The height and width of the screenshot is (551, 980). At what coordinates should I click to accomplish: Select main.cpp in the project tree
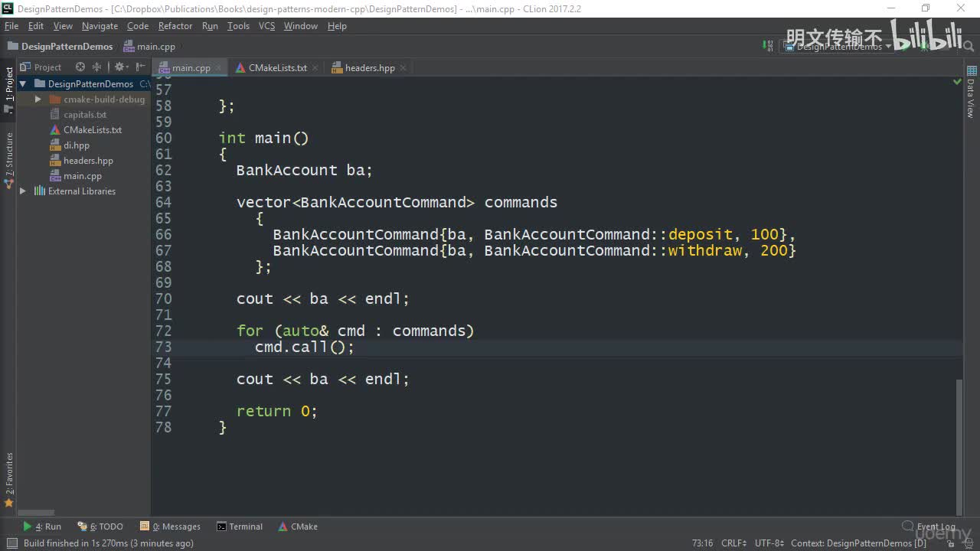pyautogui.click(x=83, y=176)
